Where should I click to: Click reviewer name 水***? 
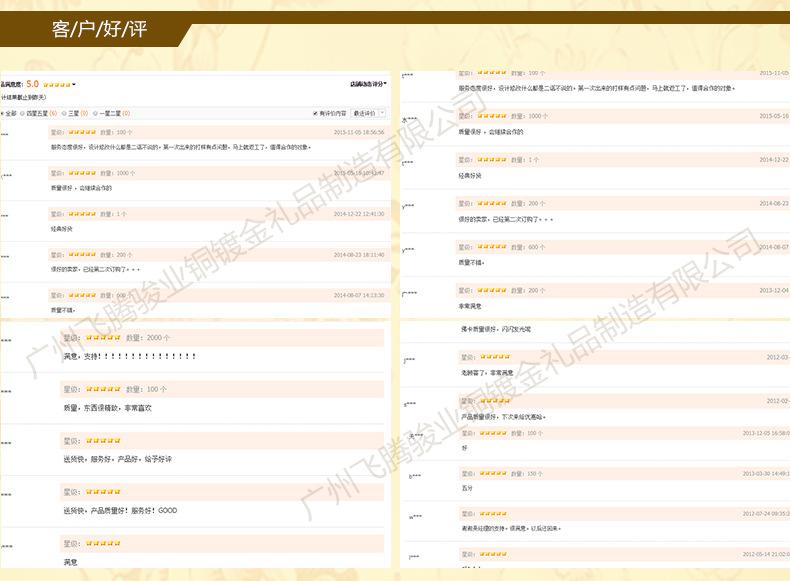tap(409, 120)
